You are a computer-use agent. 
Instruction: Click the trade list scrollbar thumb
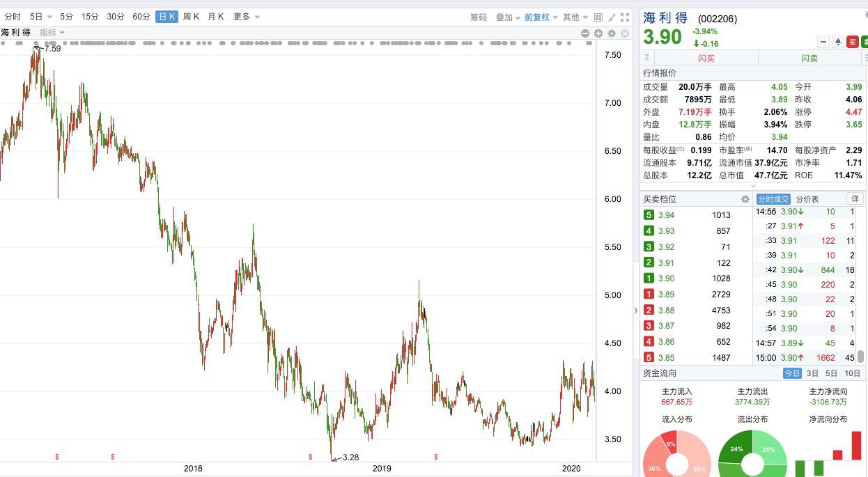pyautogui.click(x=861, y=357)
